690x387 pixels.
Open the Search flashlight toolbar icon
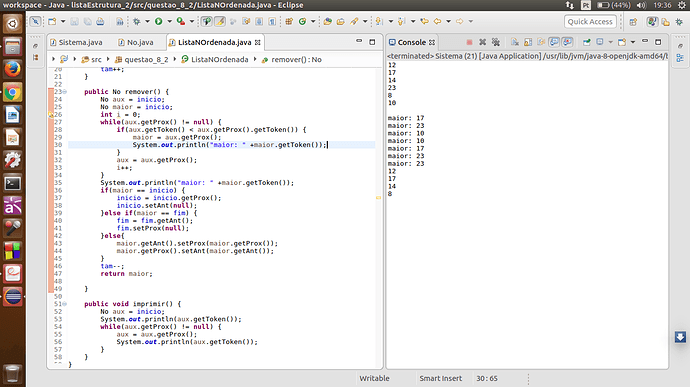pyautogui.click(x=354, y=21)
